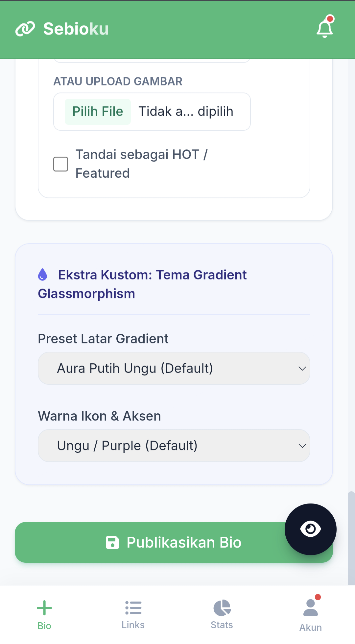Toggle live preview with the floating eye button
This screenshot has height=644, width=355.
(x=310, y=529)
